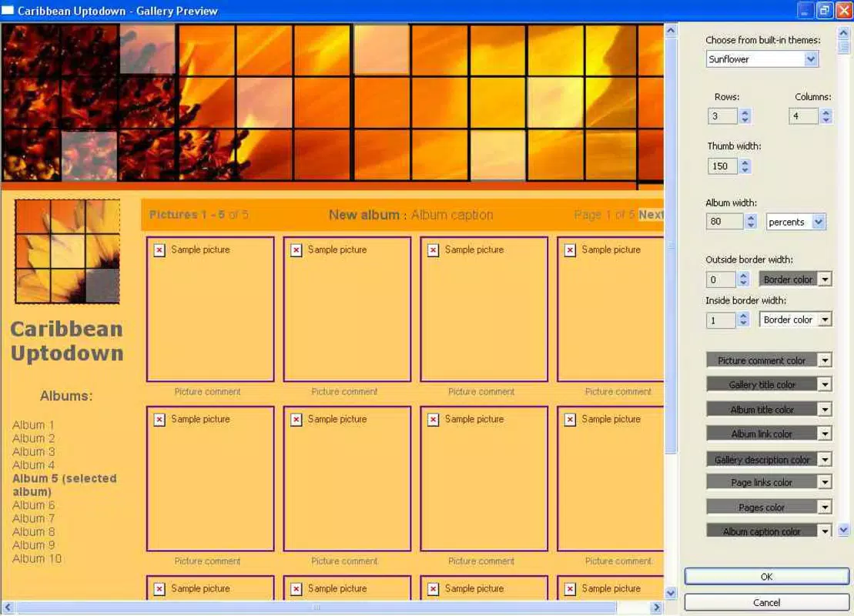Expand the Album link color dropdown arrow

(x=826, y=434)
